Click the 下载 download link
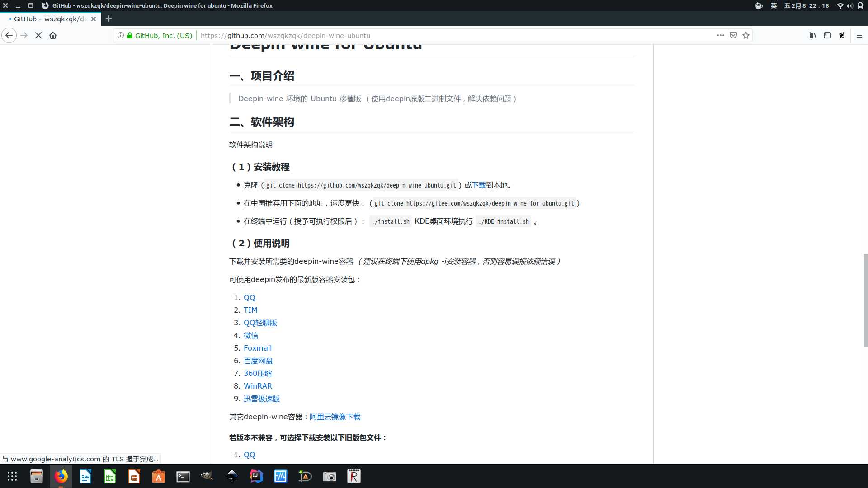The height and width of the screenshot is (488, 868). (479, 185)
